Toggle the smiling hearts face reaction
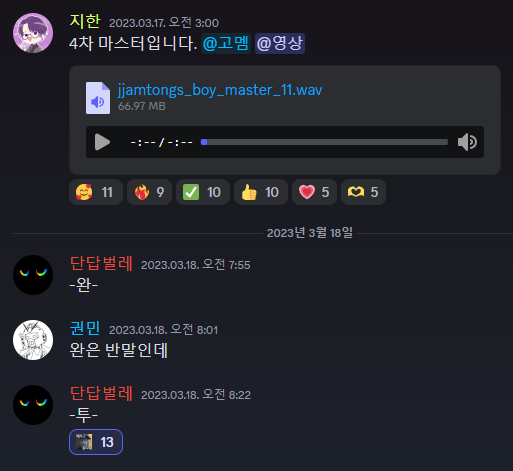This screenshot has height=471, width=513. (x=96, y=192)
